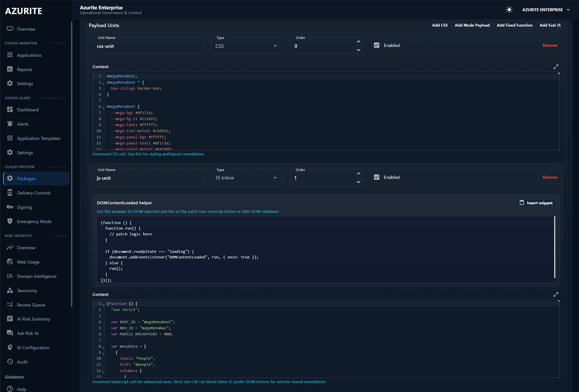The width and height of the screenshot is (579, 392).
Task: Open the Emergency Mode menu item
Action: click(36, 221)
